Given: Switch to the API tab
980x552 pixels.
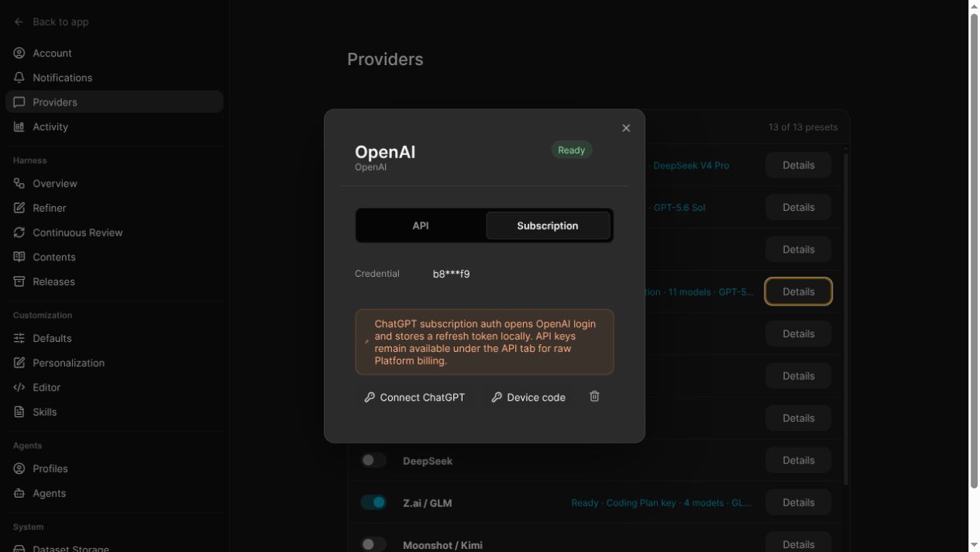Looking at the screenshot, I should [x=421, y=226].
